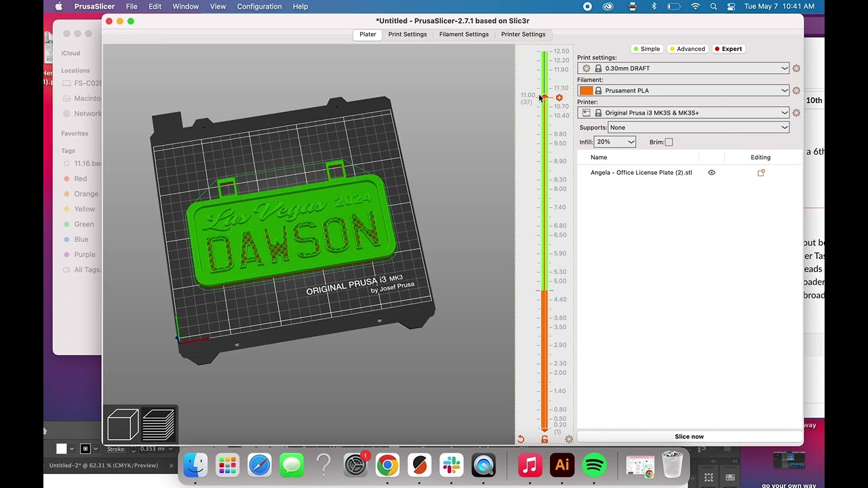Open the Printer Settings tab
This screenshot has width=868, height=488.
tap(523, 35)
